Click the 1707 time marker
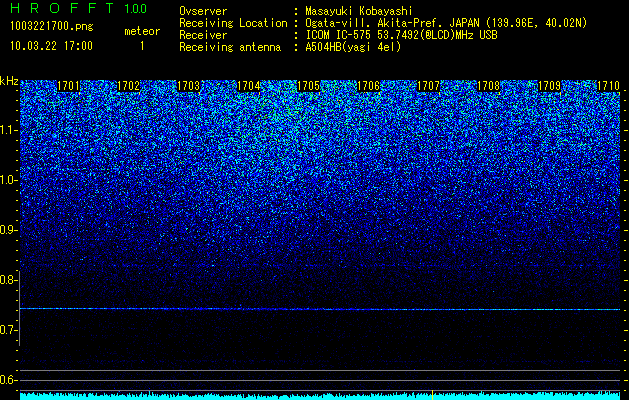Viewport: 629px width, 400px height. (x=428, y=86)
